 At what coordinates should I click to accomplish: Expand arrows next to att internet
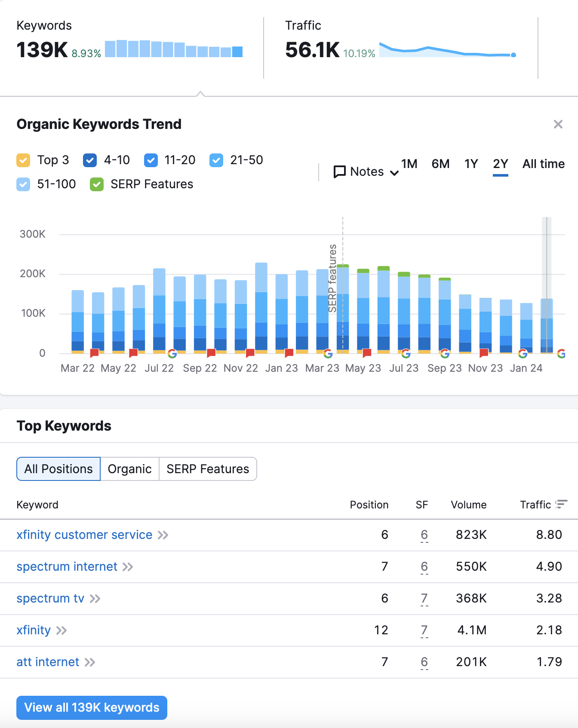pos(90,662)
